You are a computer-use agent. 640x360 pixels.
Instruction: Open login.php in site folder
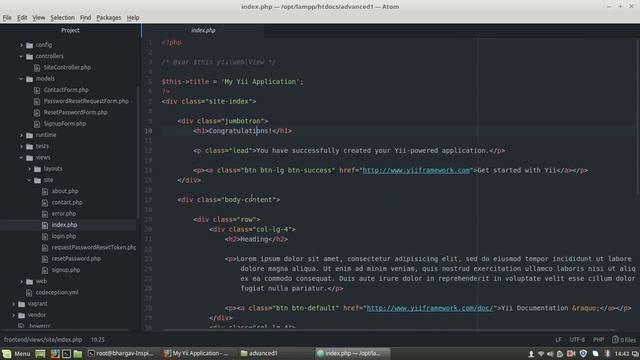coord(64,236)
